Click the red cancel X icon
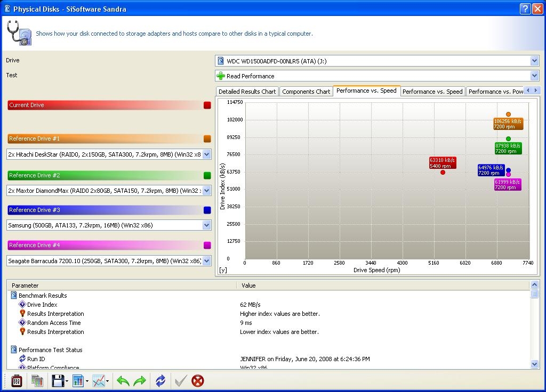Screen dimensions: 546x392 198,381
